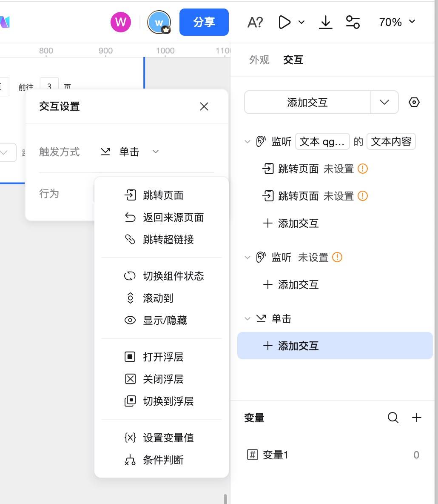This screenshot has height=504, width=438.
Task: Open the A? font check icon
Action: [255, 22]
